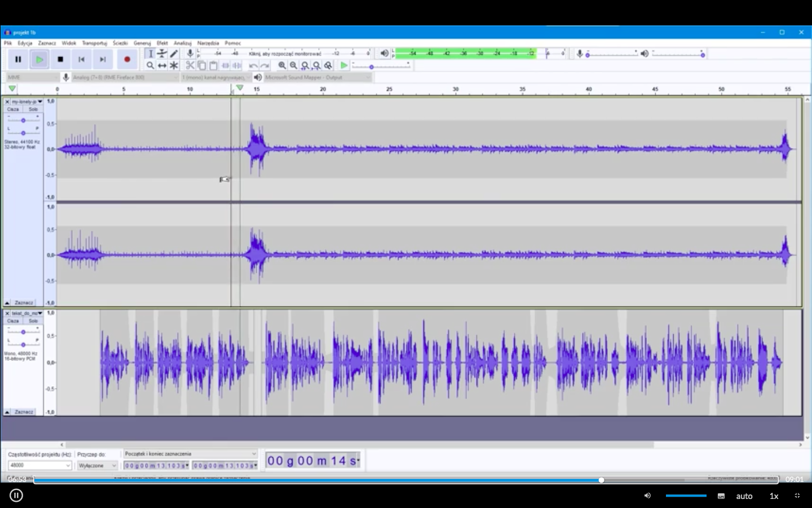Screen dimensions: 812x508
Task: Click Trim audio outside selection icon
Action: 225,65
